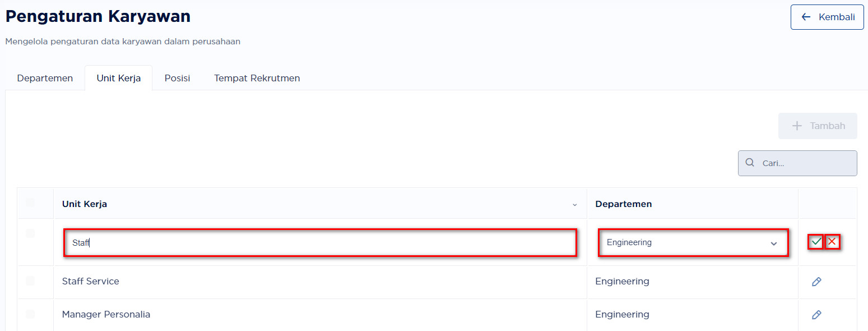
Task: Edit the Staff Service row using the pencil icon
Action: 816,282
